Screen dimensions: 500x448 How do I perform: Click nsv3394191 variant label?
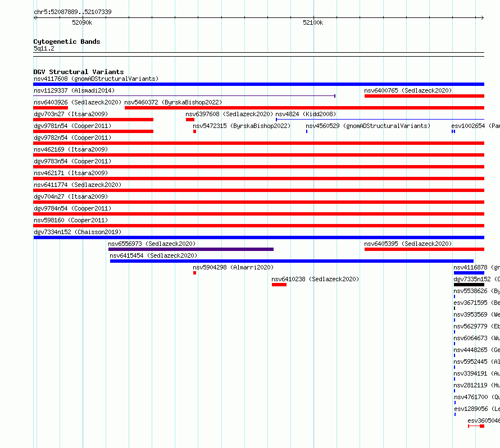477,373
